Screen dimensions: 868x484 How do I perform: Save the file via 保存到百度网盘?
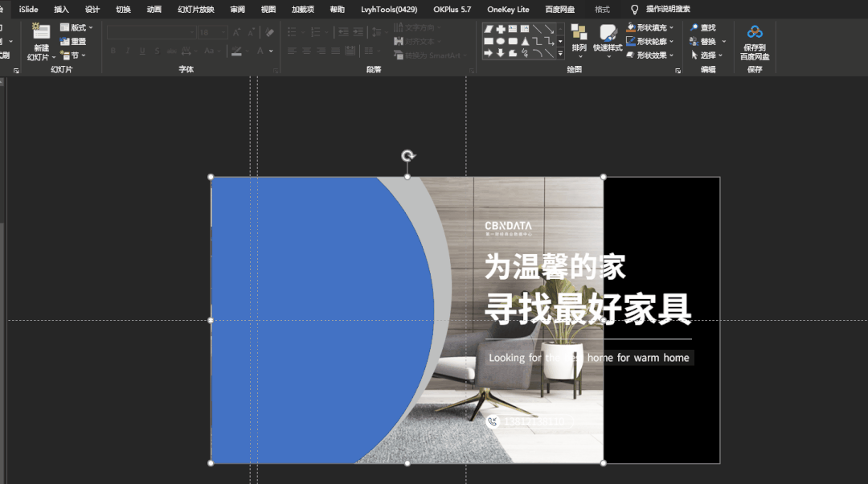tap(755, 42)
